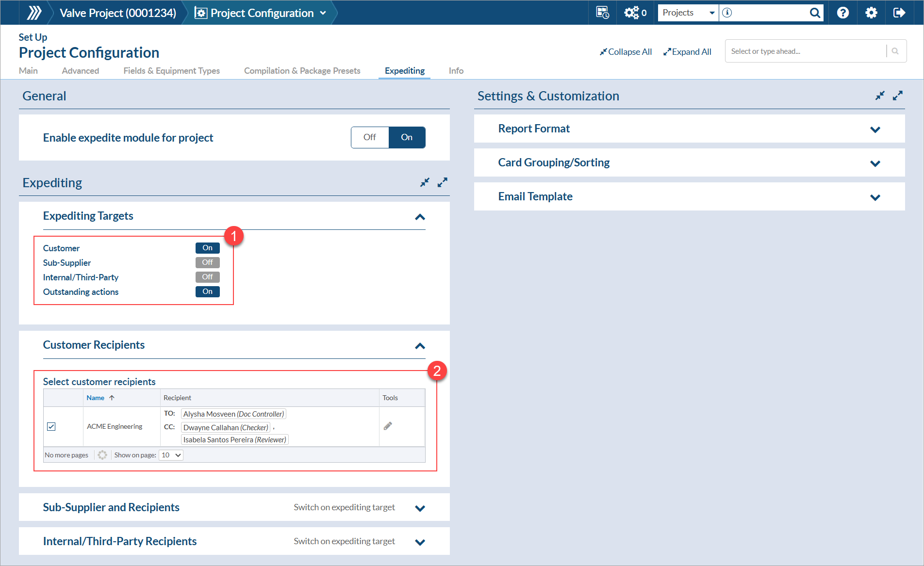This screenshot has height=566, width=924.
Task: Open the Valve Project (0001234) breadcrumb
Action: 118,13
